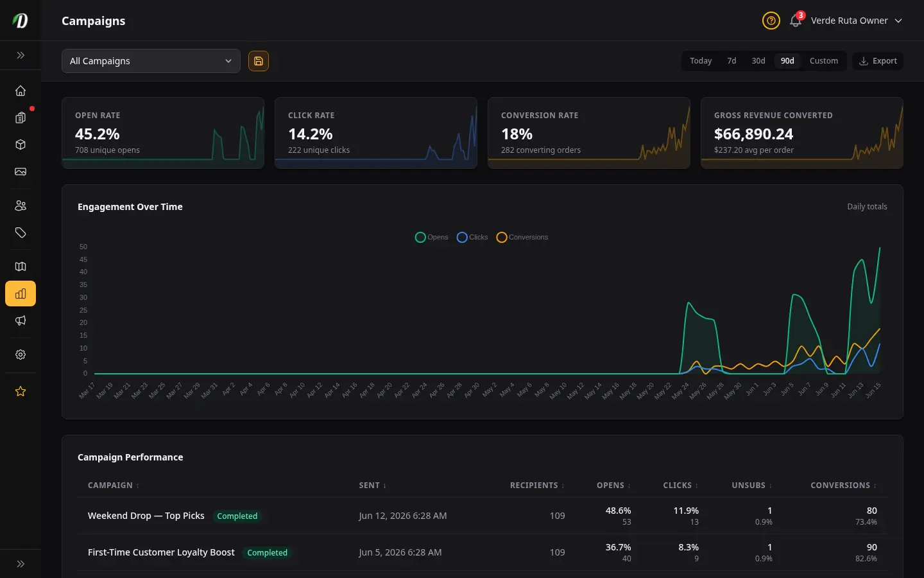Click the 36.7% opens value
This screenshot has height=578, width=924.
click(619, 547)
